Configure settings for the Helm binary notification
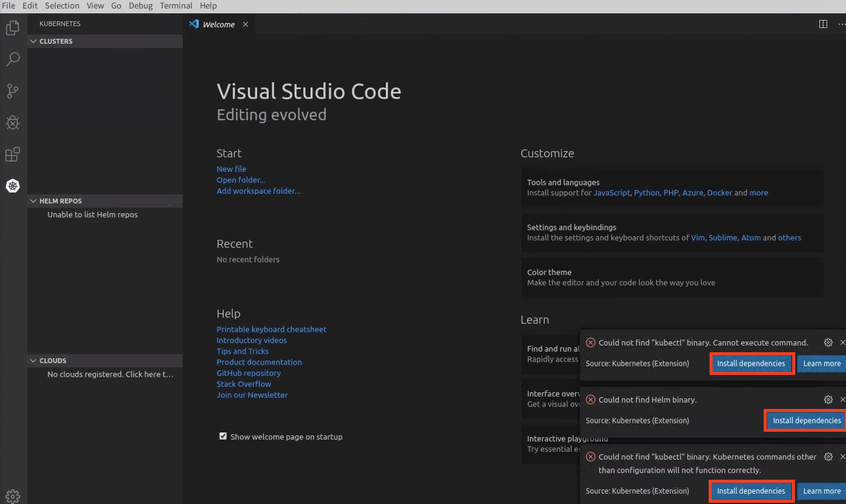Screen dimensions: 846x504 [828, 399]
